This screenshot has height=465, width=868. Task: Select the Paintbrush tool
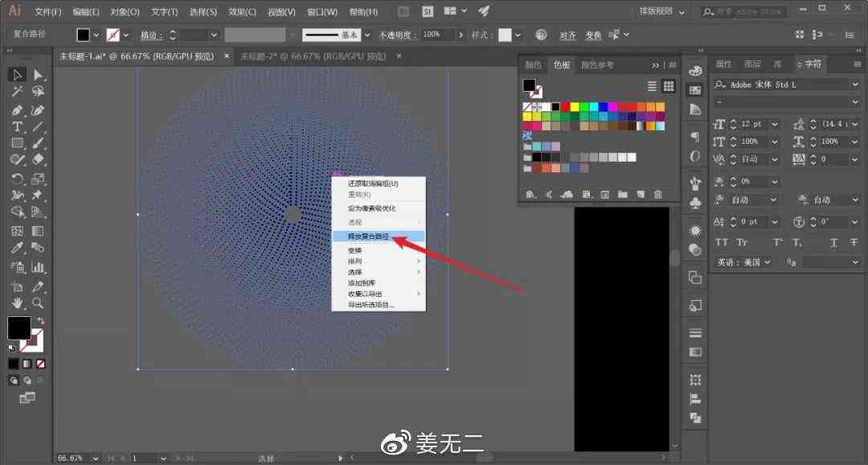click(x=38, y=143)
